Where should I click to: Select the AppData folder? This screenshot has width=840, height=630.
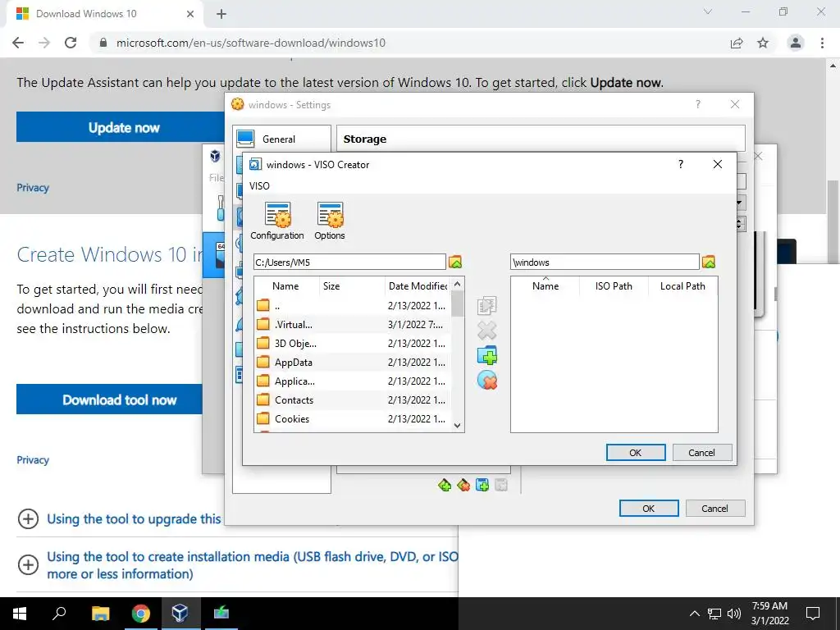[353, 362]
